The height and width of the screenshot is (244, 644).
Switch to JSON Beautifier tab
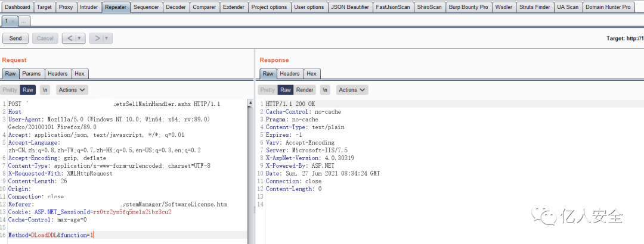click(350, 7)
